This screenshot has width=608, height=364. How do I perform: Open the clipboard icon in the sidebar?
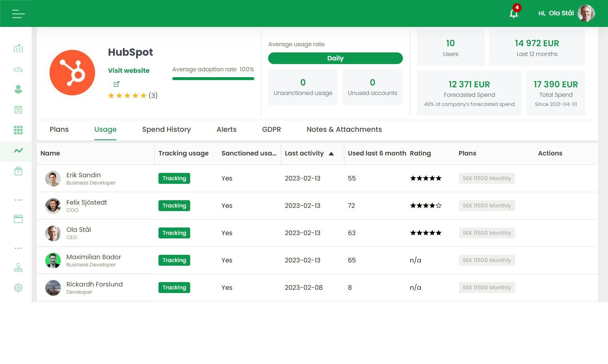[18, 110]
